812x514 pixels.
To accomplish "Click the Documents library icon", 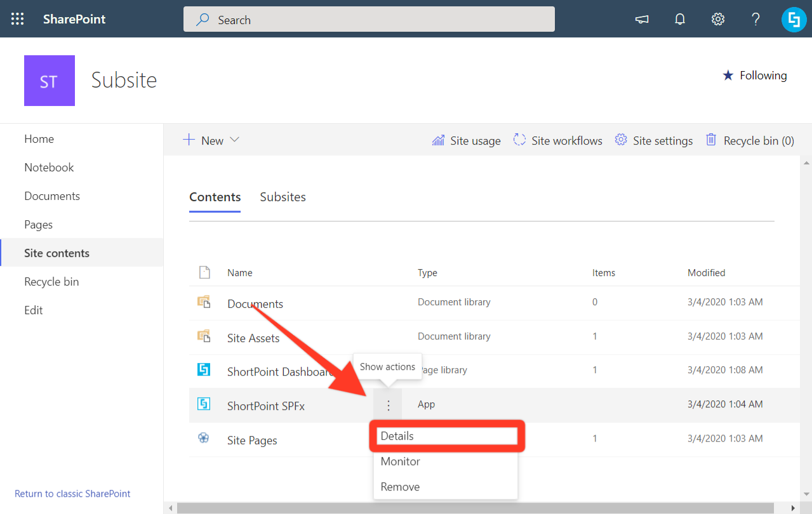I will tap(204, 302).
